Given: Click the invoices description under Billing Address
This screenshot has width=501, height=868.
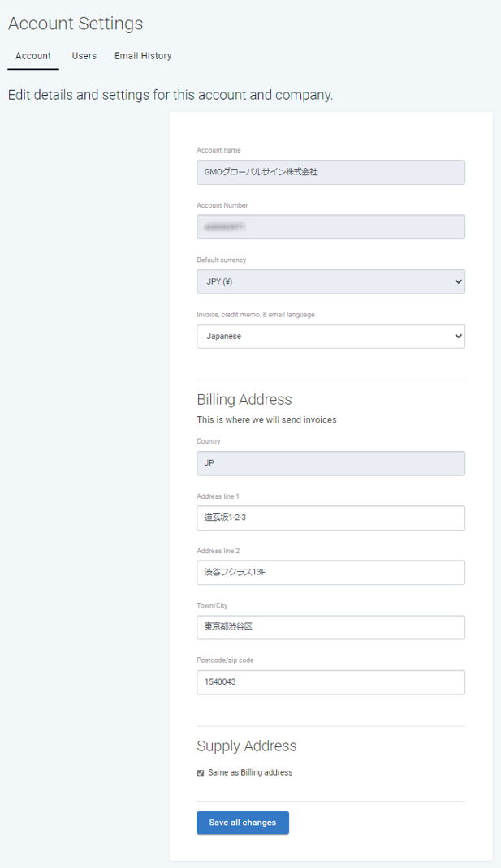Looking at the screenshot, I should click(x=266, y=420).
